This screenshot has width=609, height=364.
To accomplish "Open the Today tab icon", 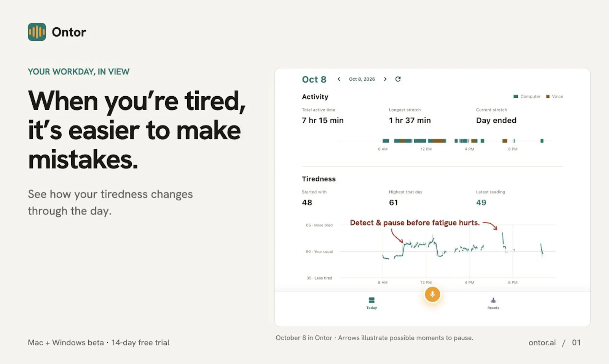I will pos(371,300).
